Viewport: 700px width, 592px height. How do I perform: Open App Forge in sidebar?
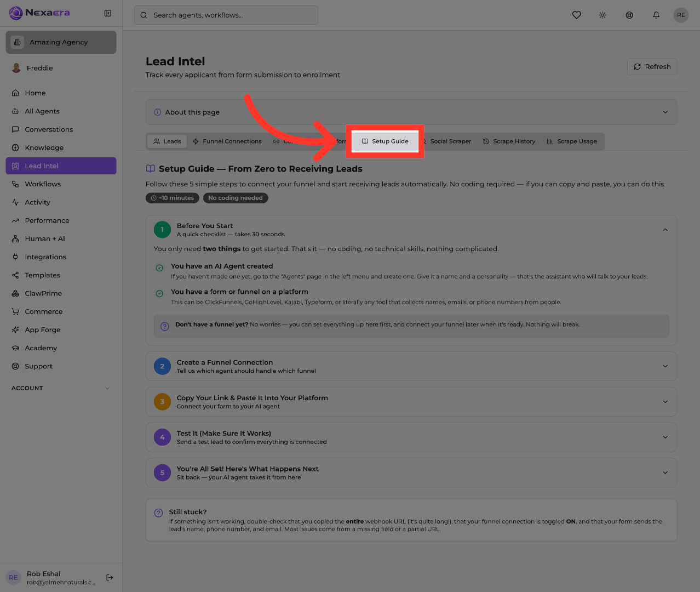pyautogui.click(x=61, y=330)
